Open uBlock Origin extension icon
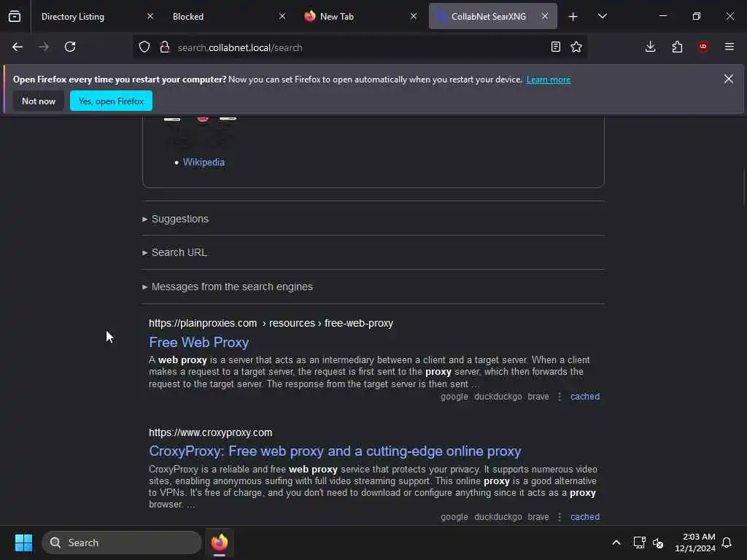The image size is (747, 560). (703, 47)
